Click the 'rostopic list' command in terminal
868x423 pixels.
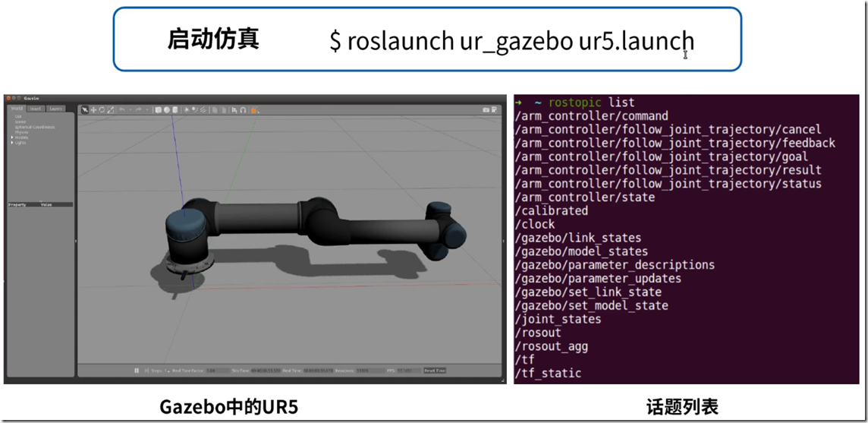tap(591, 103)
